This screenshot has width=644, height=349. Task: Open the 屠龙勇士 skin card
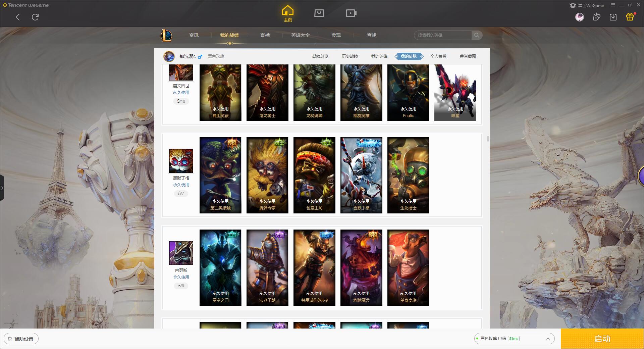coord(267,93)
